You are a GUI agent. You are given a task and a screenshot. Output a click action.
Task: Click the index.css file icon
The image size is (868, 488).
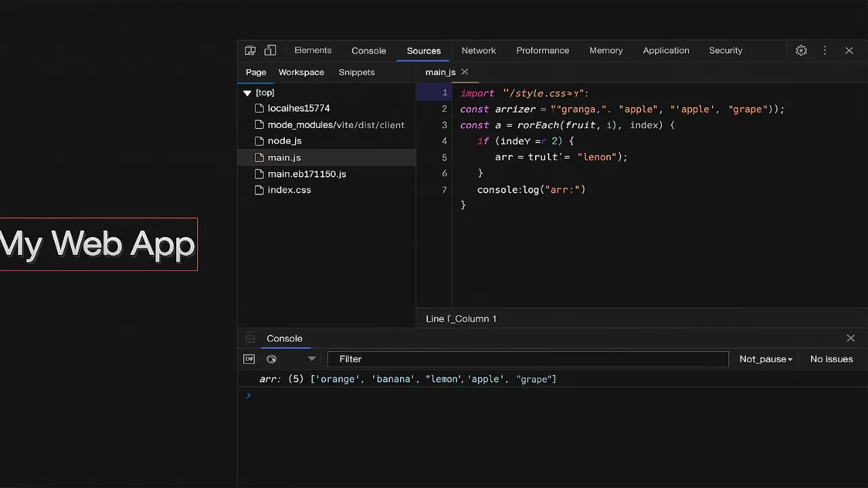point(259,190)
